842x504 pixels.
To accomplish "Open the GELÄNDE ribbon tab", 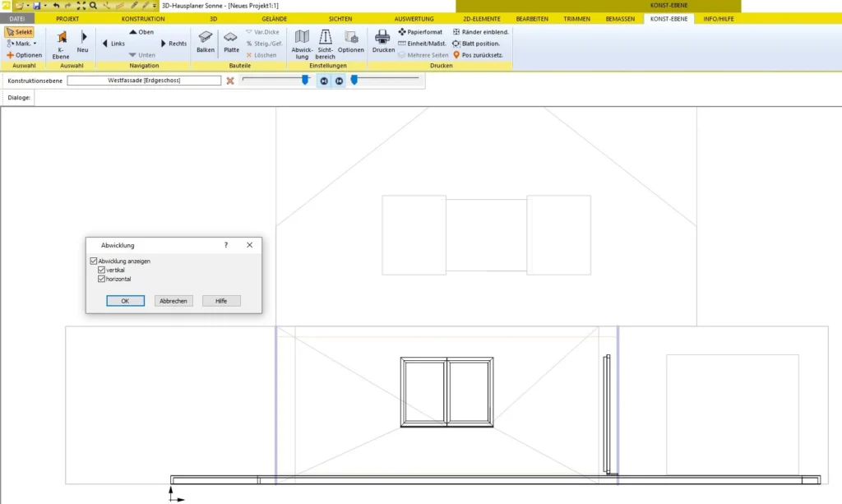I will coord(275,18).
